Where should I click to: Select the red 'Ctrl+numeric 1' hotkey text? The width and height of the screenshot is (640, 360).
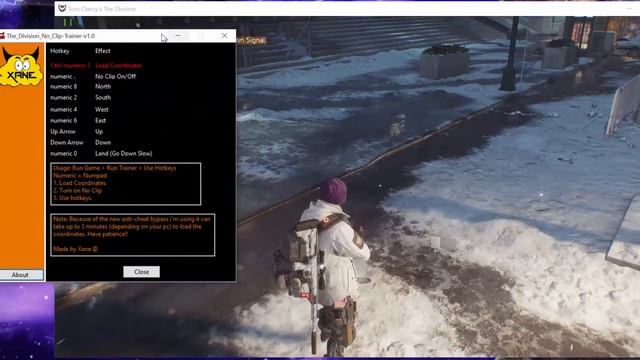click(x=70, y=65)
